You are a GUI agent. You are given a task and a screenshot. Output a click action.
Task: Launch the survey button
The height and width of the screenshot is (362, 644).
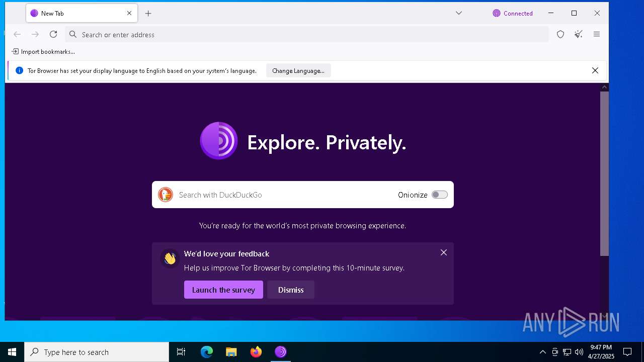[223, 290]
